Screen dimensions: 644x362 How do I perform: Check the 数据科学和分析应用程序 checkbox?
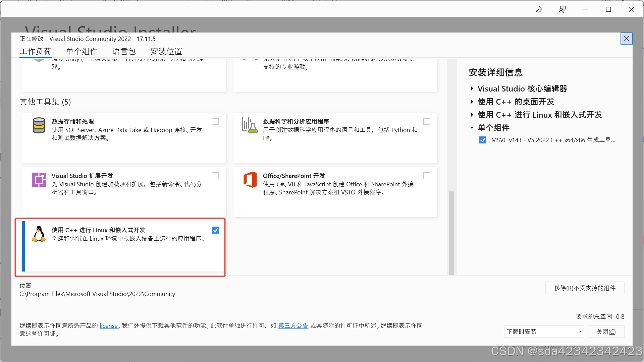coord(426,121)
